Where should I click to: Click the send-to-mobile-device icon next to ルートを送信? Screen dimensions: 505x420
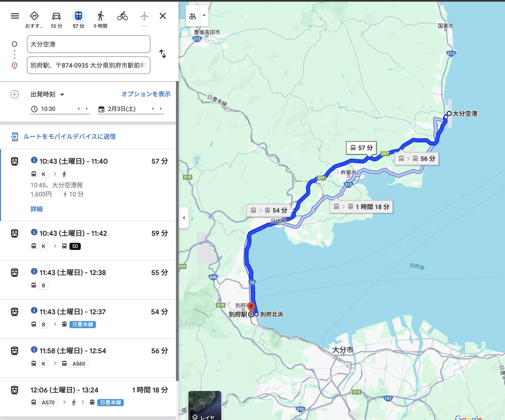[x=15, y=136]
